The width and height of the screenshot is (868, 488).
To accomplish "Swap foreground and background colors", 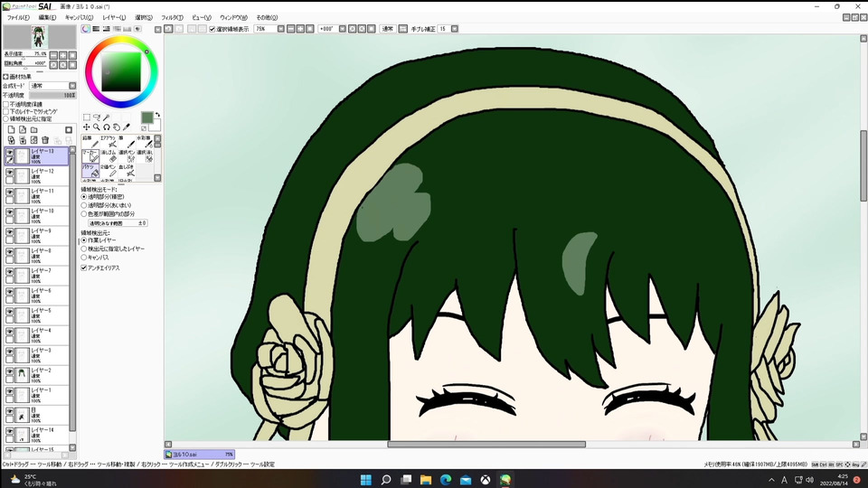I will pos(157,115).
